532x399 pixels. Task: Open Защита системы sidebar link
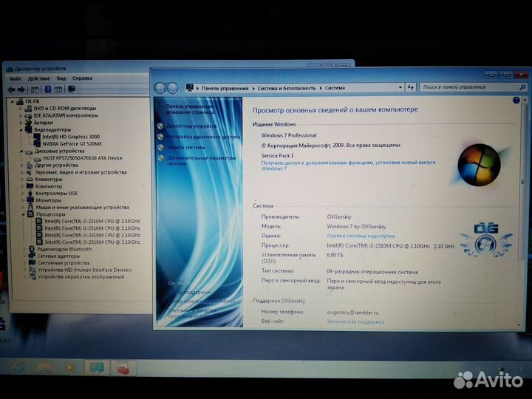(185, 148)
